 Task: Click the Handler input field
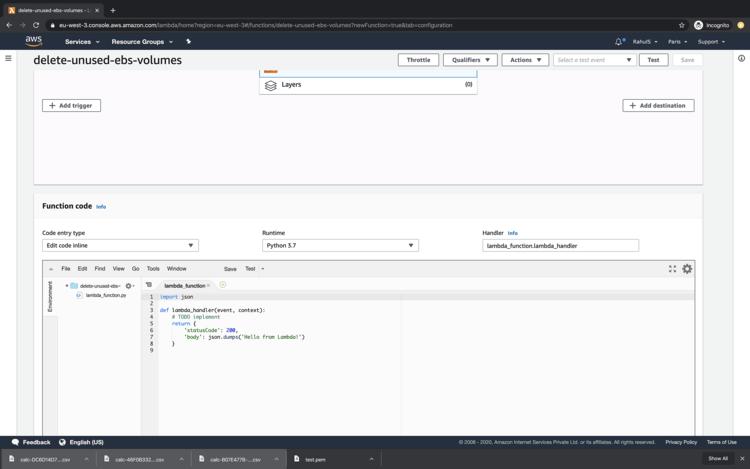point(560,245)
